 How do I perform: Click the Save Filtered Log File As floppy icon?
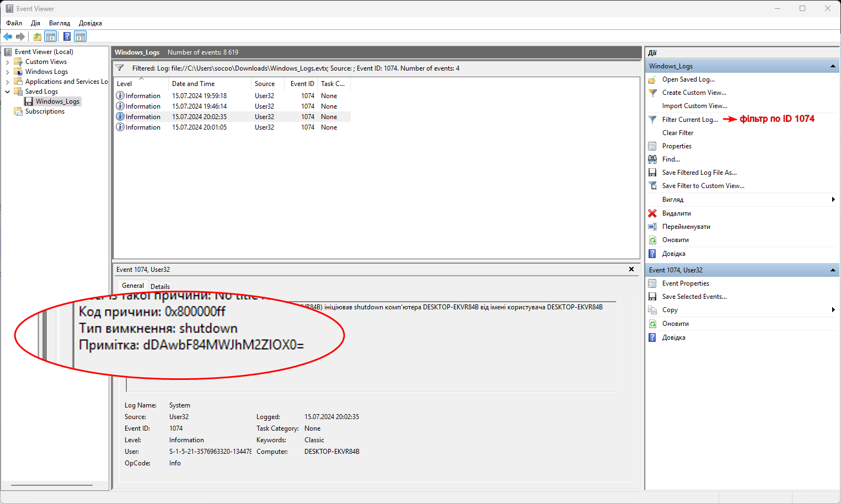click(x=652, y=173)
